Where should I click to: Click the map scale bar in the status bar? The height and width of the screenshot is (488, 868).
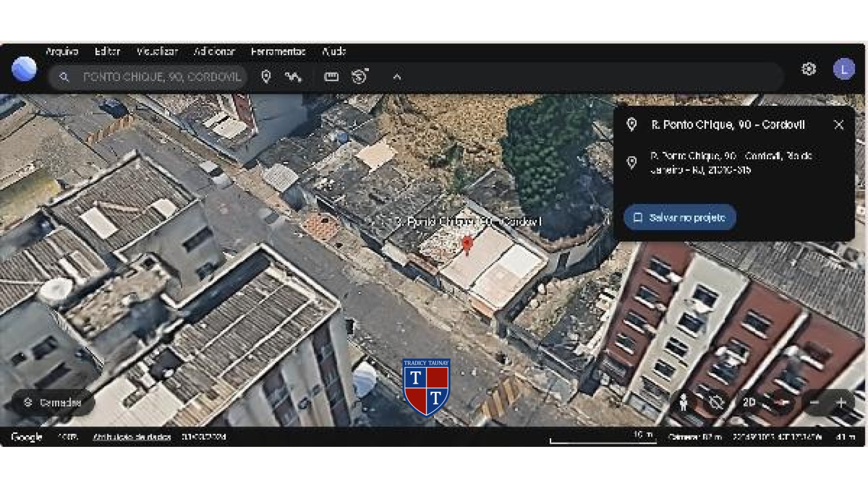(x=603, y=437)
